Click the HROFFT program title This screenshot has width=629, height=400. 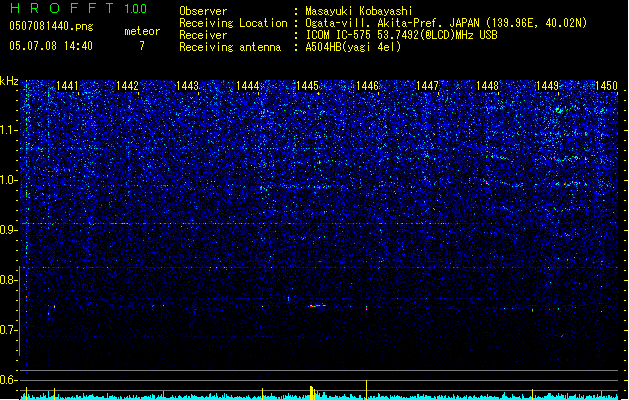click(x=62, y=8)
